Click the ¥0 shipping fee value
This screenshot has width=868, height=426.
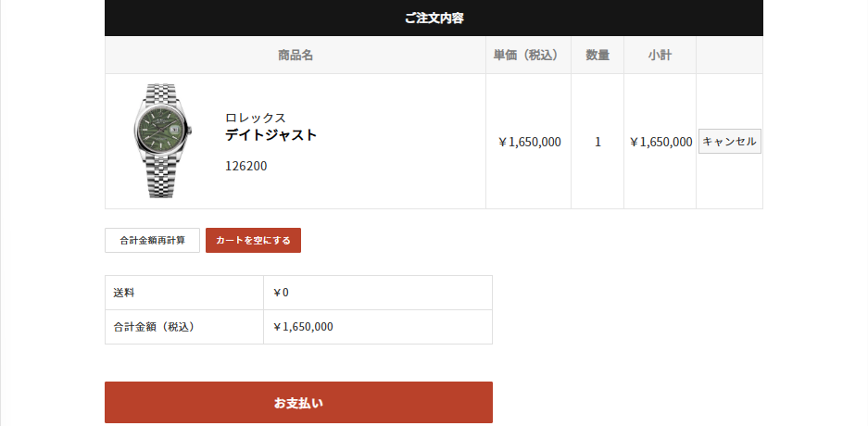(x=282, y=293)
